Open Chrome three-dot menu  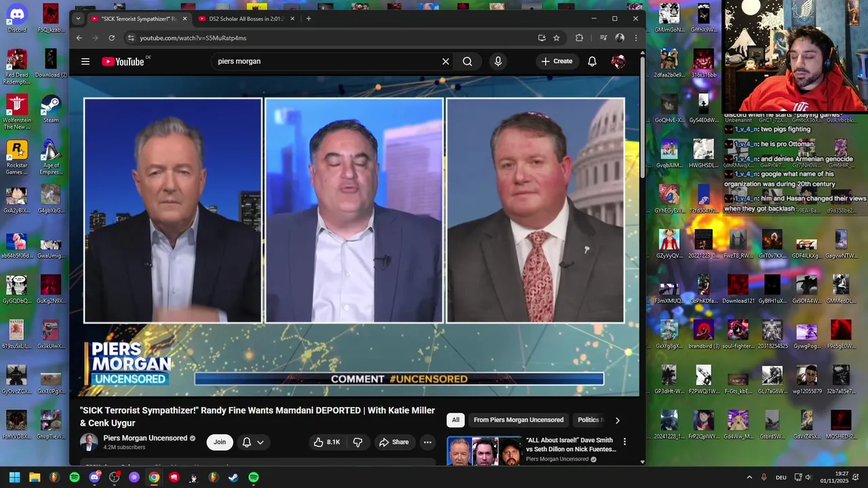tap(635, 38)
